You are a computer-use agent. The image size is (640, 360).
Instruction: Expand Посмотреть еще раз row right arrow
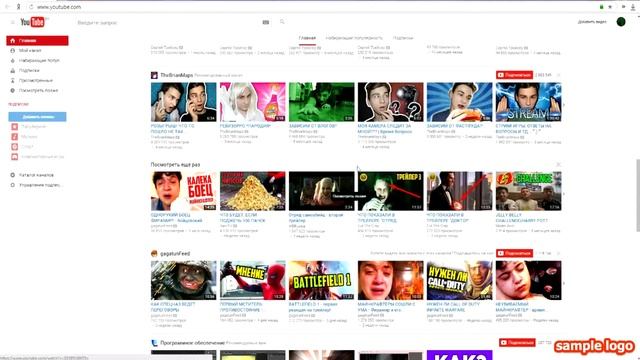(x=564, y=193)
